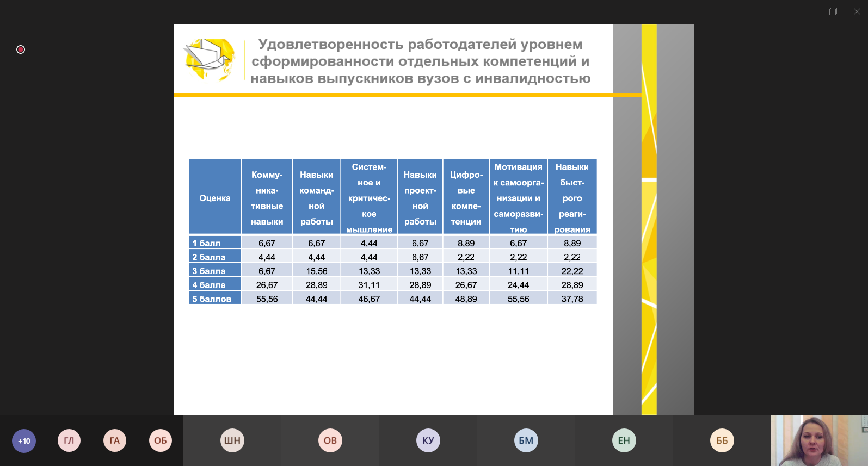This screenshot has width=868, height=466.
Task: Click the 4 балла row label
Action: (x=215, y=284)
